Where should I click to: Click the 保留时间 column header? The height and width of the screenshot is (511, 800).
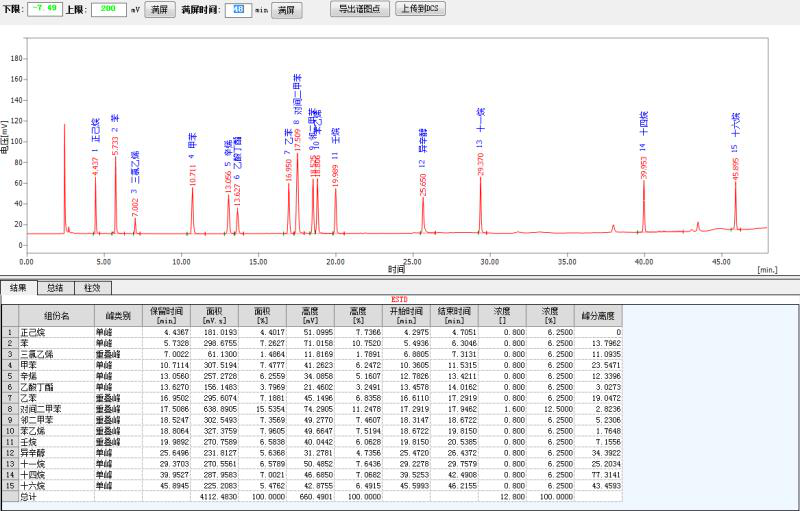pos(166,315)
